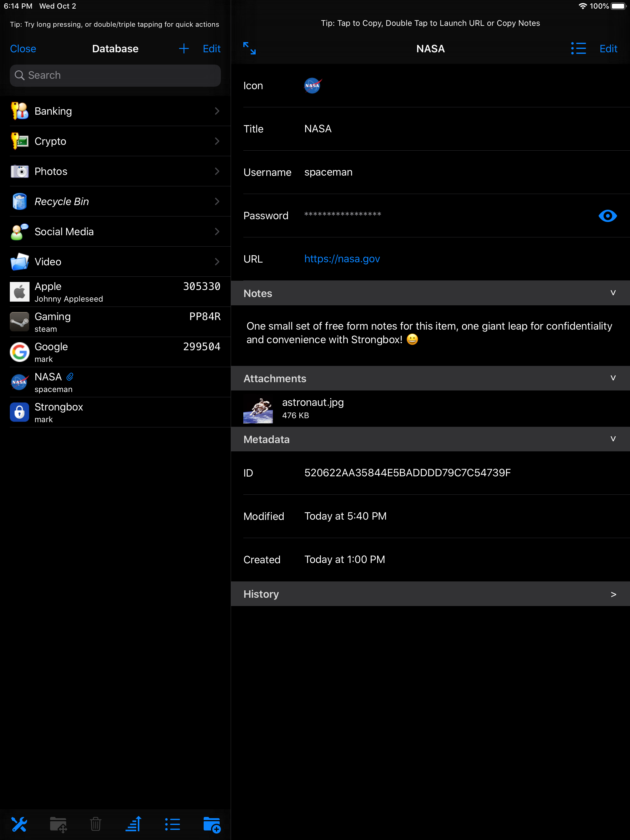Collapse the Notes section

[x=612, y=293]
